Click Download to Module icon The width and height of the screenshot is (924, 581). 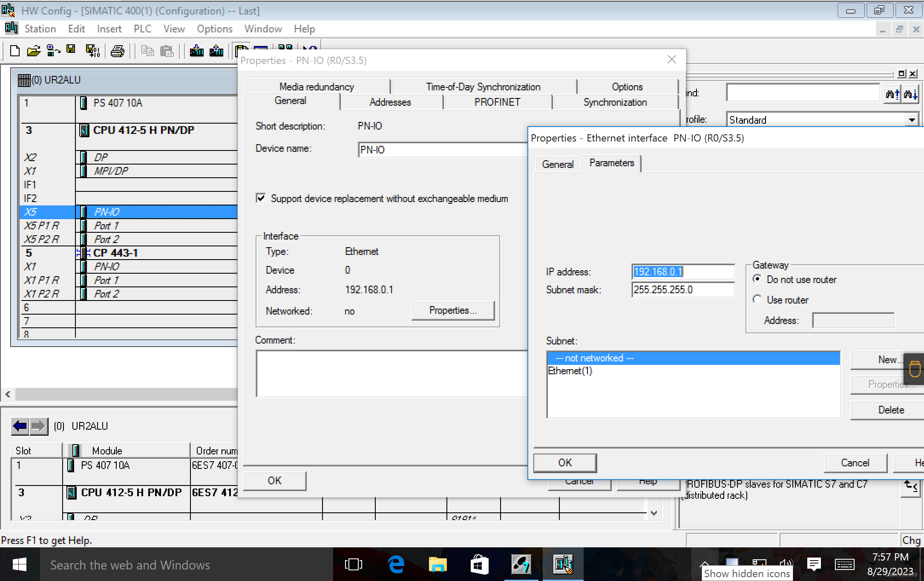[x=196, y=51]
